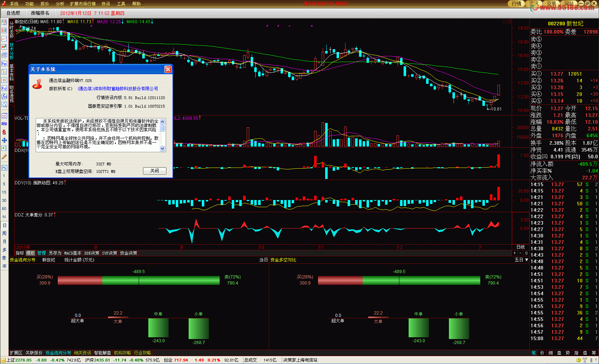Switch to the 自选股 tab
The height and width of the screenshot is (364, 599).
pos(14,13)
